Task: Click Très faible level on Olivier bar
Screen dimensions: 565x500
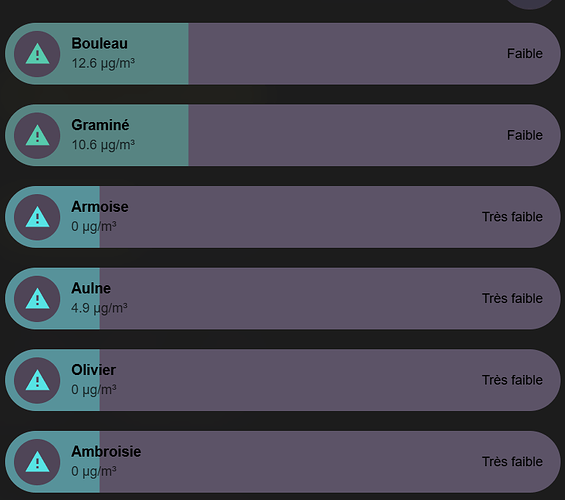Action: [x=512, y=380]
